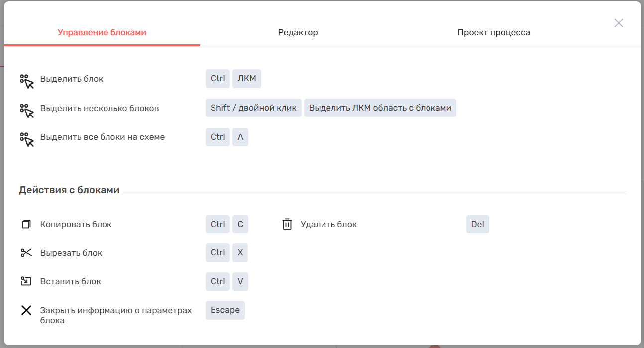Click the select-block cursor icon beside Выделить блок
The height and width of the screenshot is (348, 644).
point(27,81)
